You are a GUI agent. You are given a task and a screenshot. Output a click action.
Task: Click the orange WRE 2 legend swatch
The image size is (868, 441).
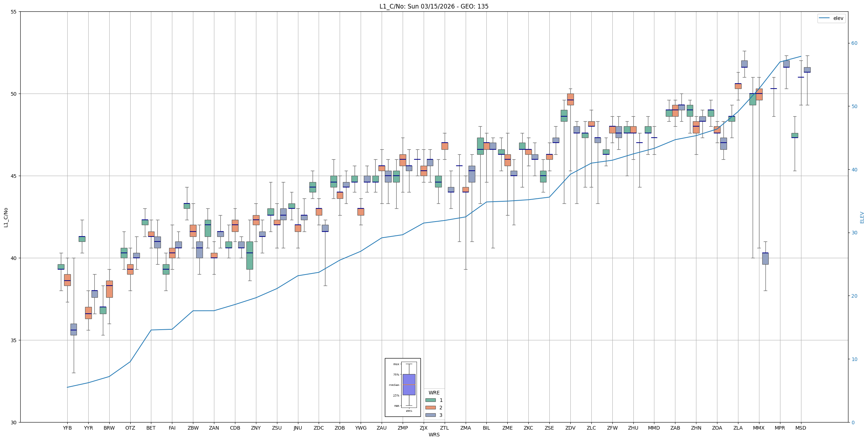click(x=430, y=408)
